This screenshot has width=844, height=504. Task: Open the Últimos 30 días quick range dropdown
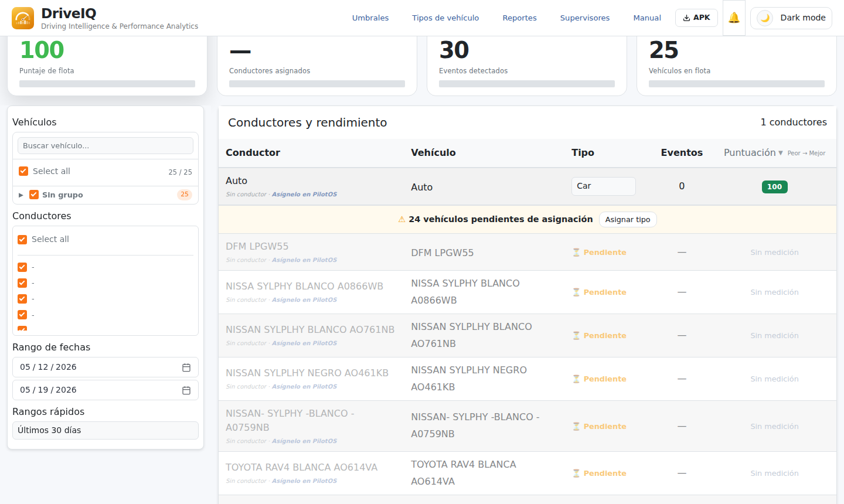tap(105, 430)
